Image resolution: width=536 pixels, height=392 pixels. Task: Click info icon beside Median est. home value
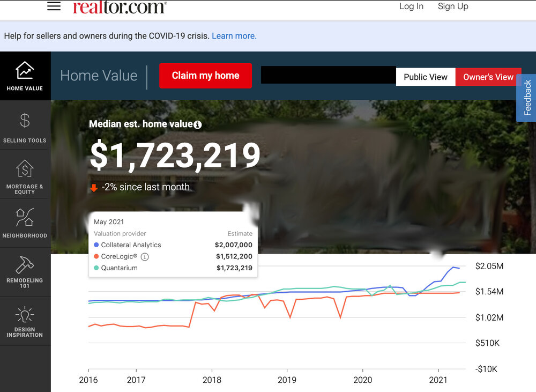pyautogui.click(x=198, y=125)
